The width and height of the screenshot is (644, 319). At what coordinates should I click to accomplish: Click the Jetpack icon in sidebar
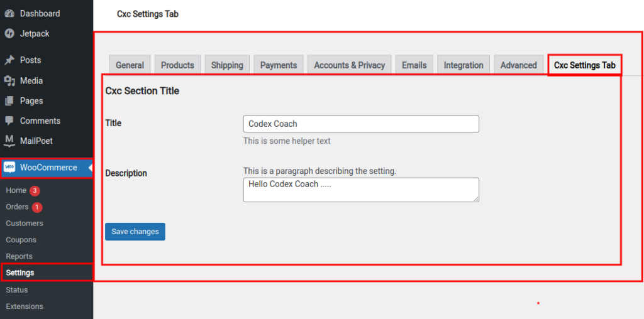[x=9, y=33]
